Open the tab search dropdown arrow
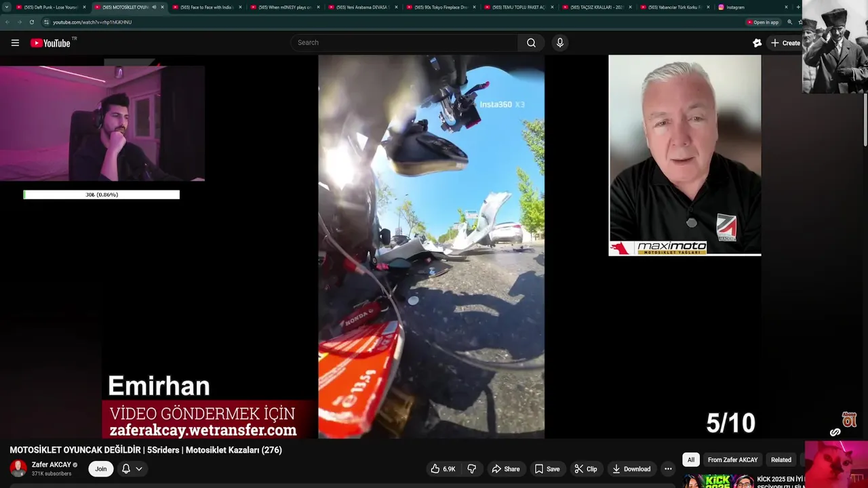Image resolution: width=868 pixels, height=488 pixels. tap(6, 7)
